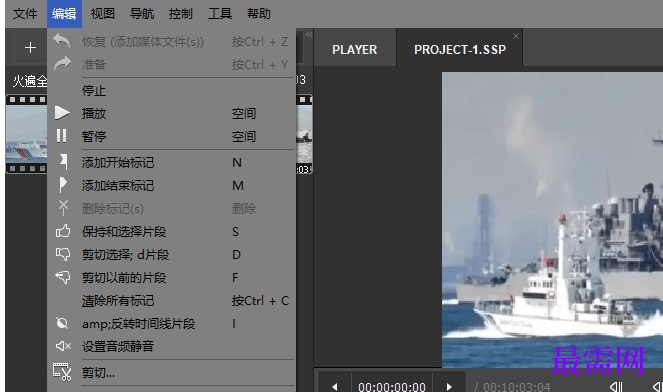Step to previous frame arrow left of timecode

point(334,386)
